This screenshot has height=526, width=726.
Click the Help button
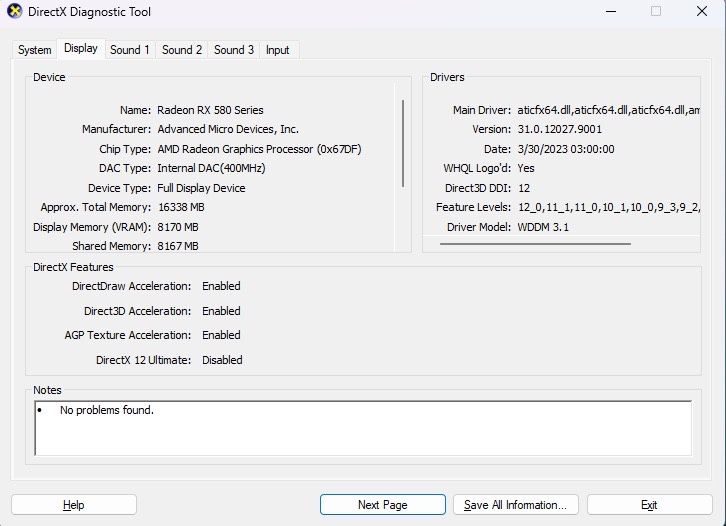tap(74, 505)
